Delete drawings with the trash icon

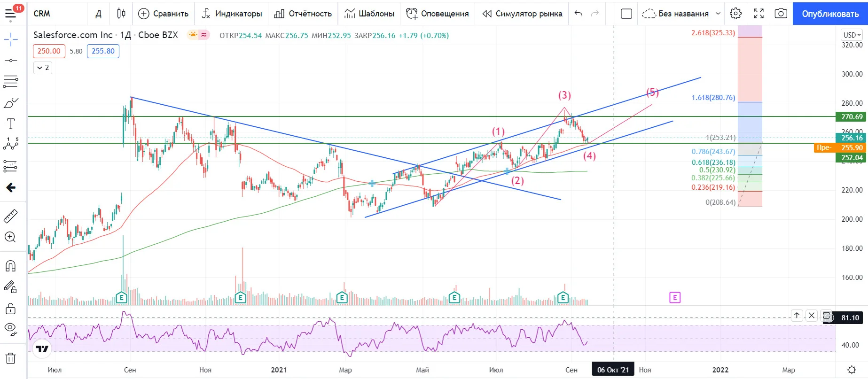click(x=10, y=358)
